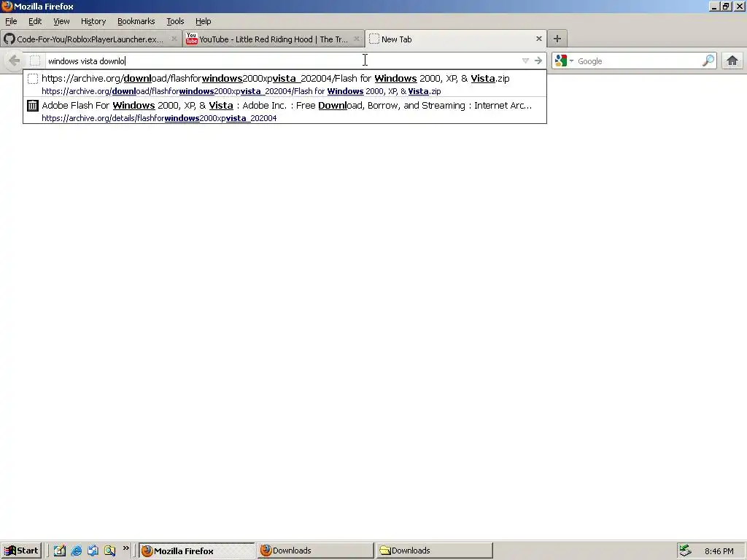The width and height of the screenshot is (747, 560).
Task: Launch Internet Explorer from quick launch
Action: point(76,551)
